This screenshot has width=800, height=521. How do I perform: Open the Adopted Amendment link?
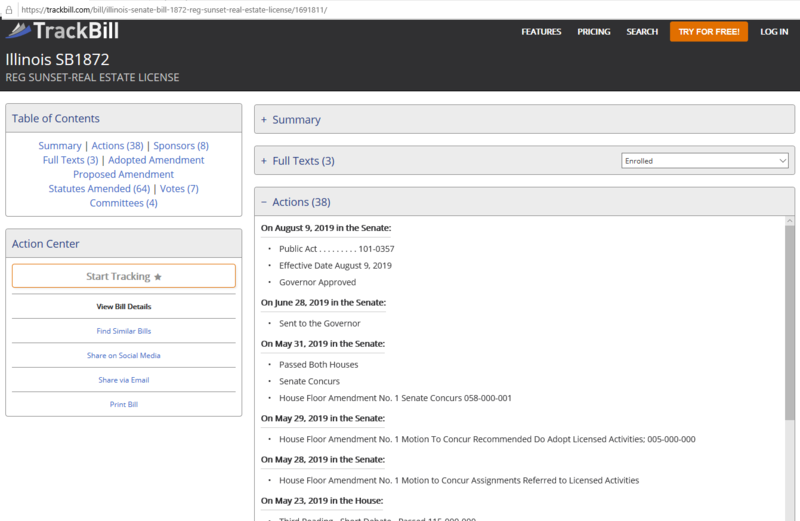pyautogui.click(x=156, y=160)
